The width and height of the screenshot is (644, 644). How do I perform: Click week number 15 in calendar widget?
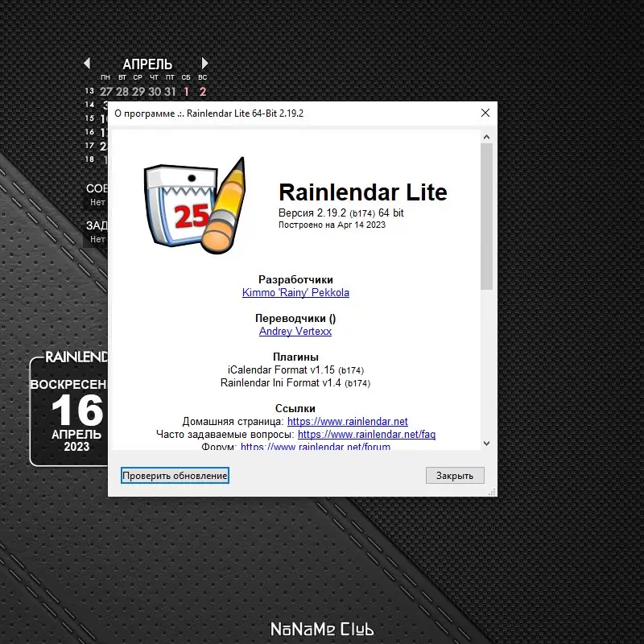tap(89, 118)
